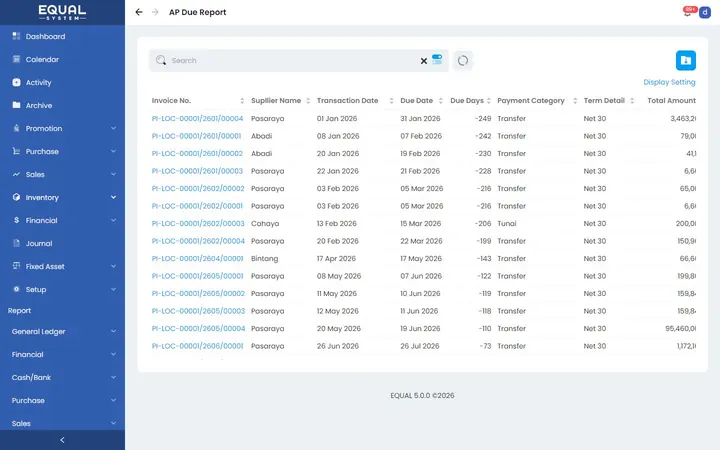Sort by Due Days column

[x=489, y=101]
